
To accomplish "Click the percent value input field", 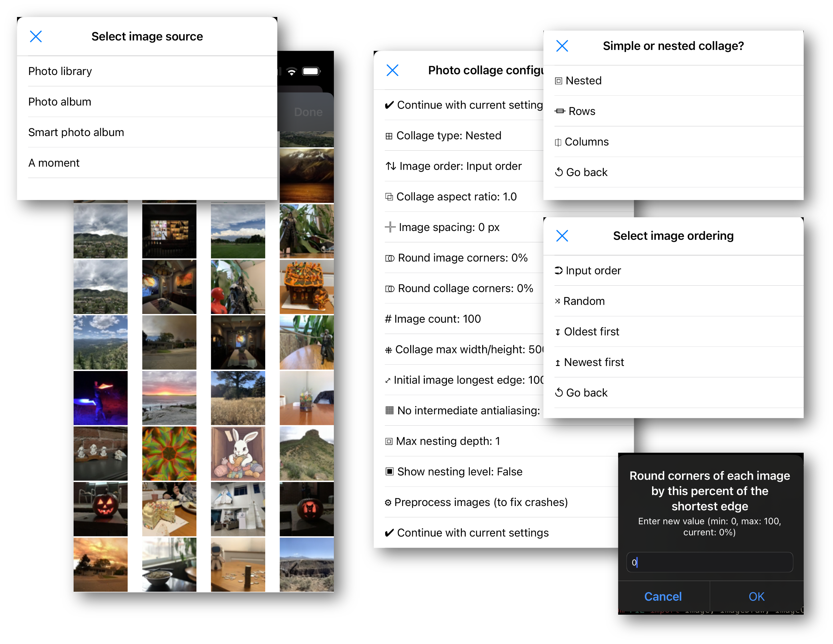I will 709,562.
